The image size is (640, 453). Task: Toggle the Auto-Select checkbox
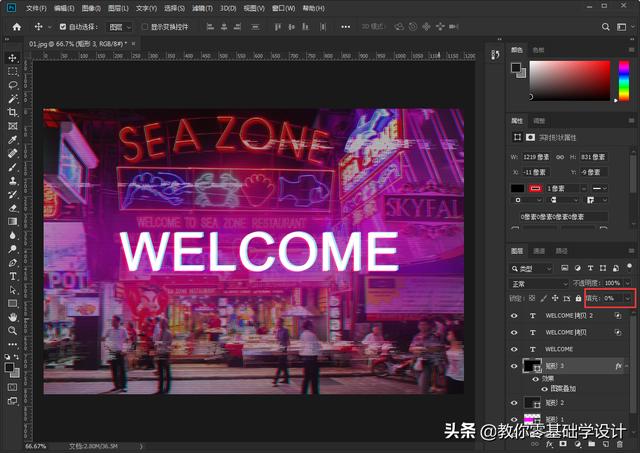click(x=63, y=27)
